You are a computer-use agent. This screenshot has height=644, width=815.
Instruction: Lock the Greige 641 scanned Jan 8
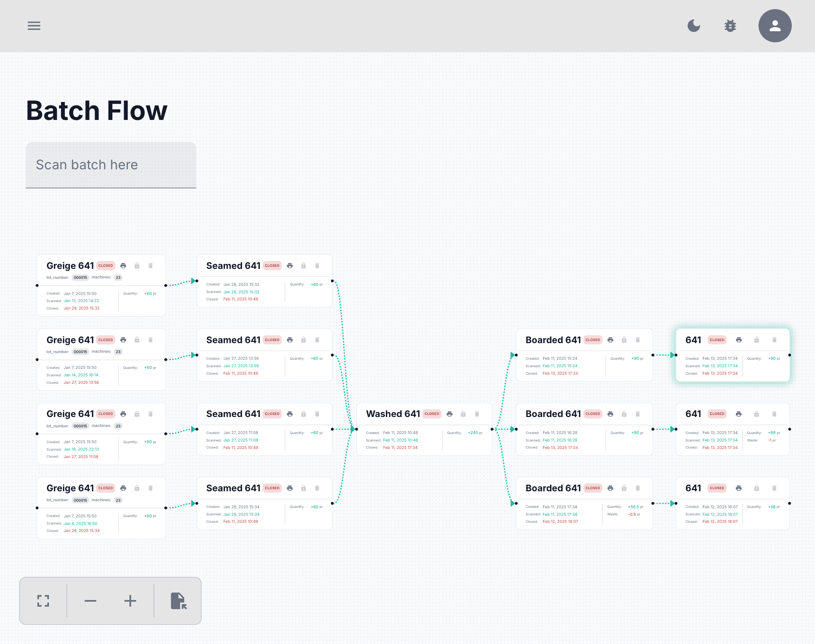coord(137,488)
